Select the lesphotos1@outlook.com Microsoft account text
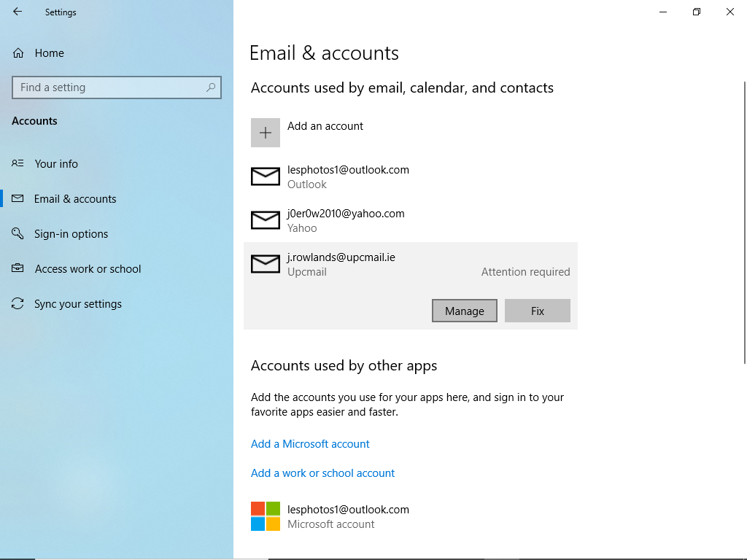 coord(348,510)
